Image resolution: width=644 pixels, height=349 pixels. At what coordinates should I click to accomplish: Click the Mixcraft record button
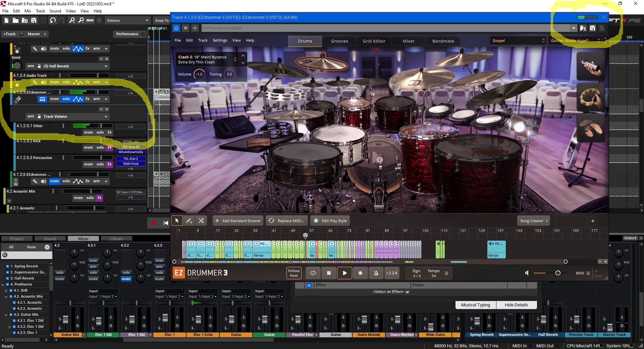pos(153,223)
